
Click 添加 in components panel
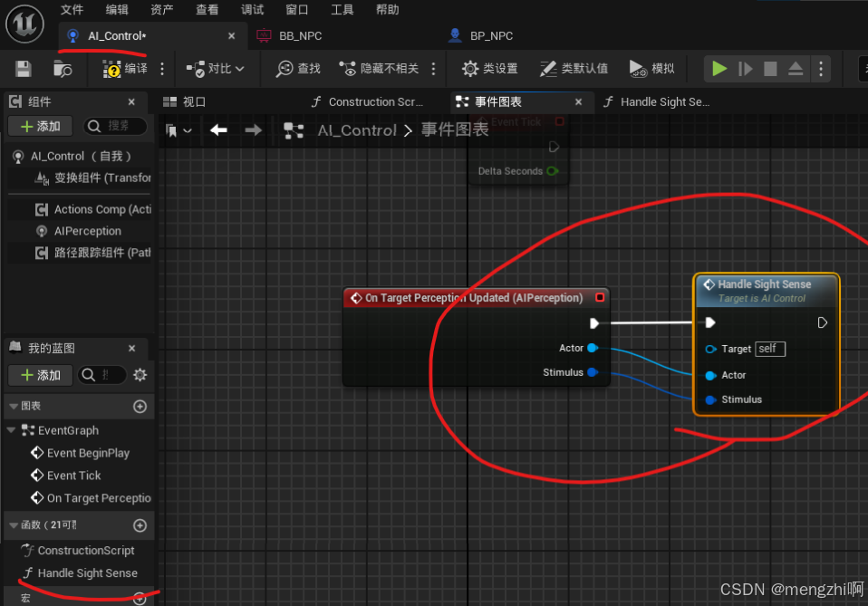click(x=41, y=126)
